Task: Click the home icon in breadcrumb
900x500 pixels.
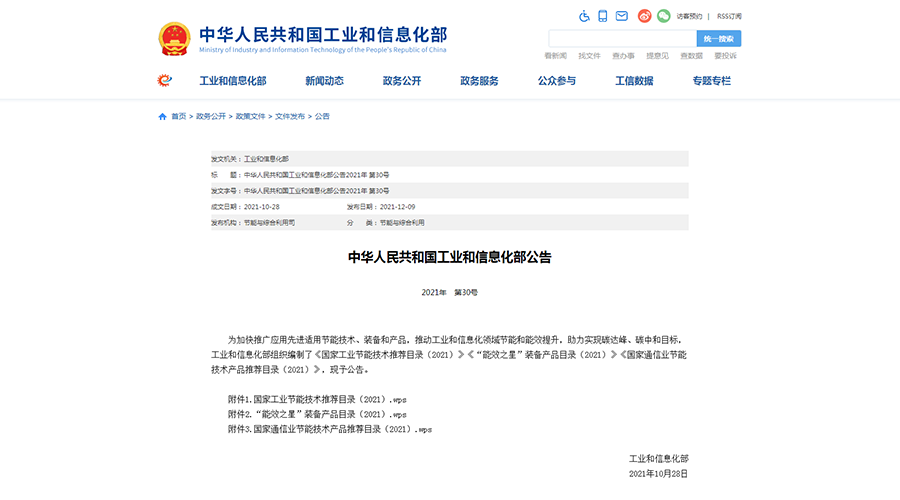Action: click(x=163, y=117)
